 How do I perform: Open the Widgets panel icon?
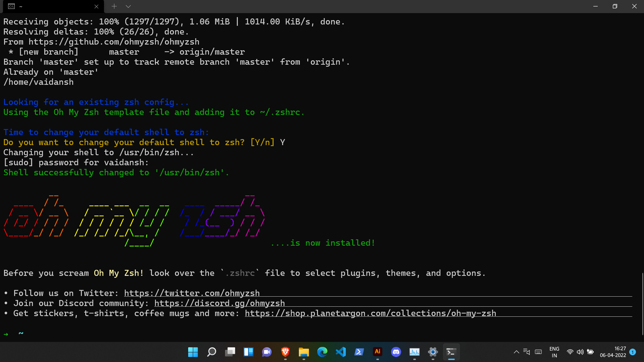coord(248,352)
